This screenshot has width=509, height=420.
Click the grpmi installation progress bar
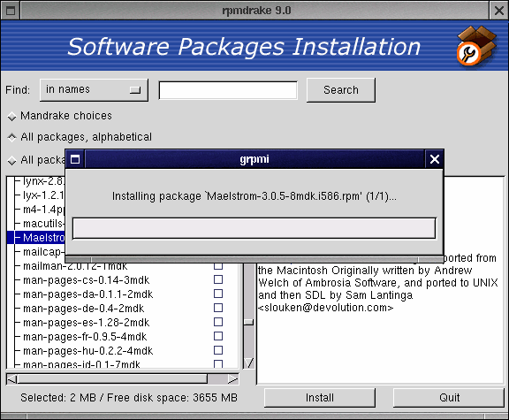point(254,228)
